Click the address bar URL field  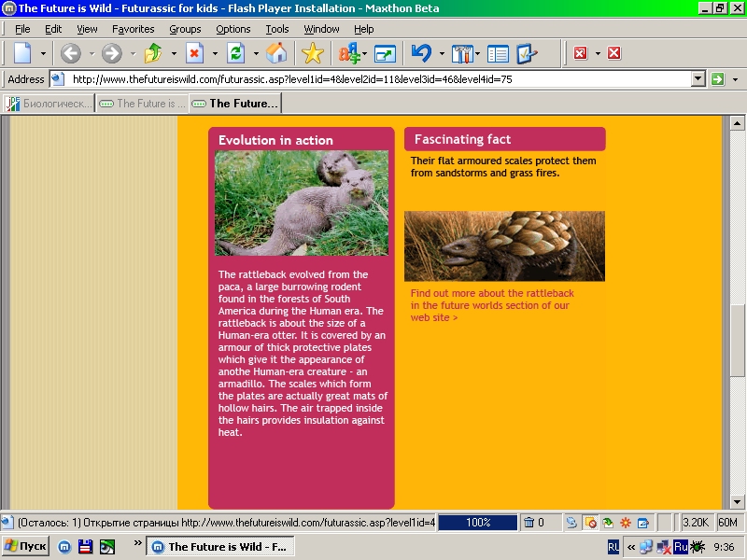coord(373,79)
